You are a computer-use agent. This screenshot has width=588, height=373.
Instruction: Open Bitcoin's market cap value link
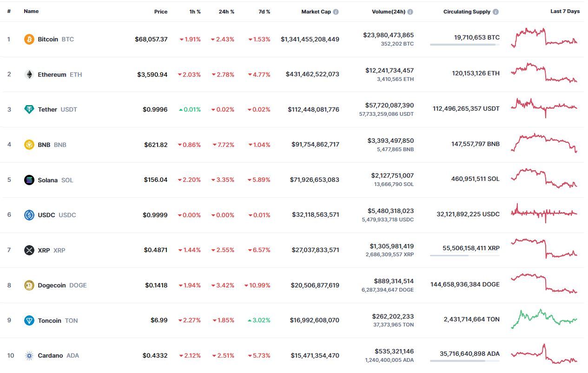tap(310, 40)
